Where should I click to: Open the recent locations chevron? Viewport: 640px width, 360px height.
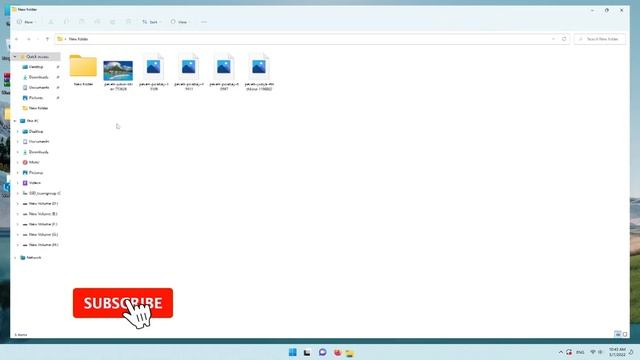point(38,39)
